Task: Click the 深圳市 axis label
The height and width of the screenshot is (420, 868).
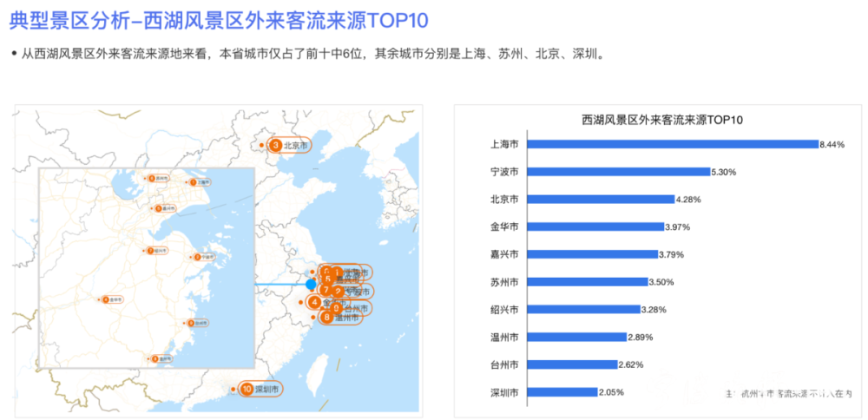Action: tap(504, 391)
